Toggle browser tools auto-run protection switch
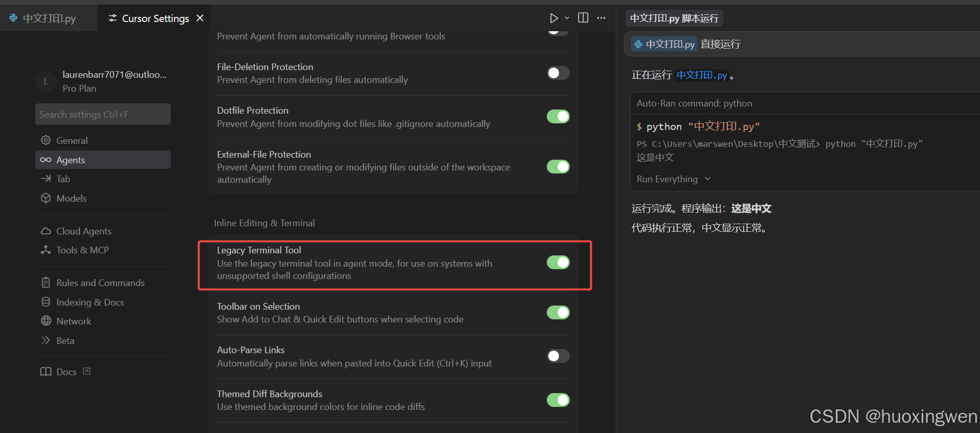 click(x=558, y=32)
